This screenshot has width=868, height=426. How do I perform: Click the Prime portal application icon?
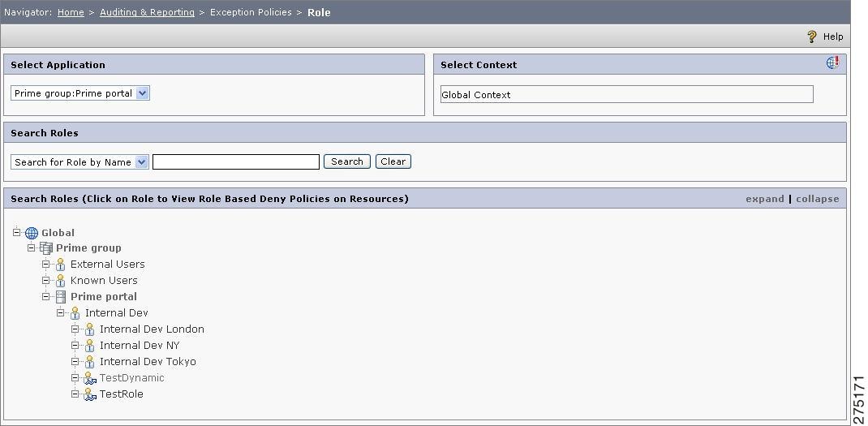pos(61,297)
